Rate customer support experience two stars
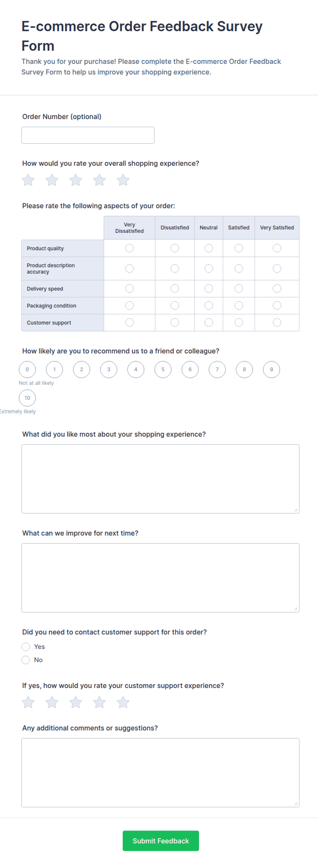The width and height of the screenshot is (318, 868). click(x=52, y=702)
